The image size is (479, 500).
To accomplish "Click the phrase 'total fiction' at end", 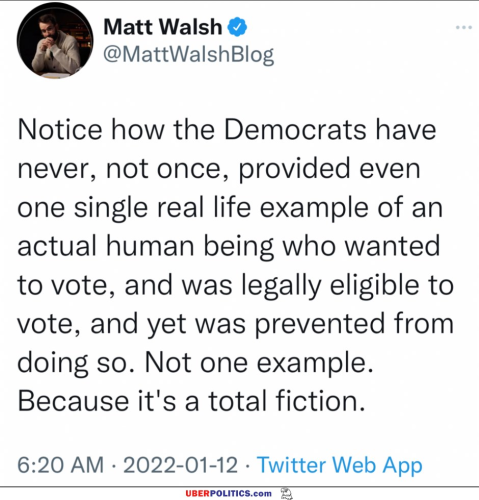I will coord(287,401).
